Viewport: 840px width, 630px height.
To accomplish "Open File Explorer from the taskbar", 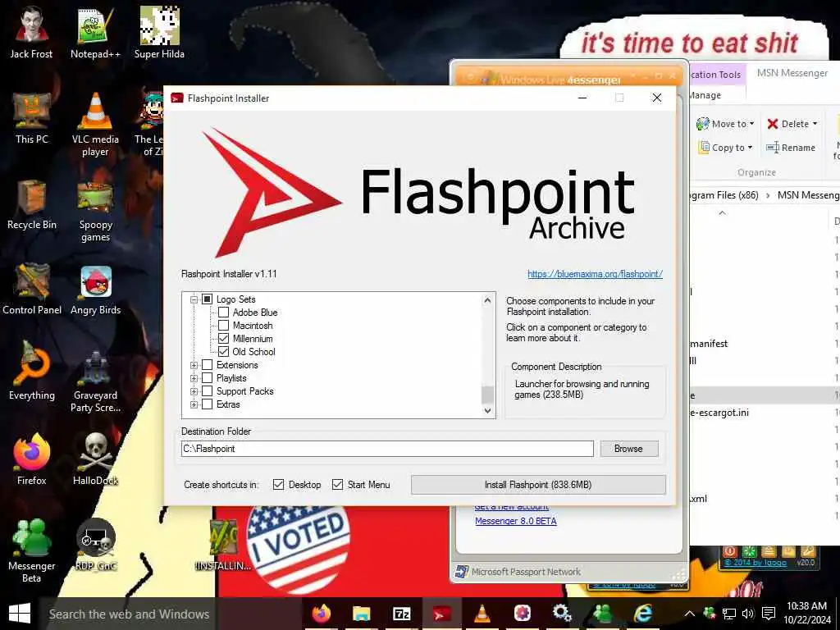I will point(362,614).
